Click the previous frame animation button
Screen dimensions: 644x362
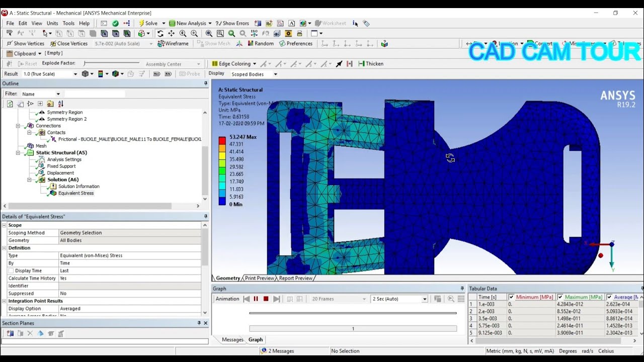(246, 299)
